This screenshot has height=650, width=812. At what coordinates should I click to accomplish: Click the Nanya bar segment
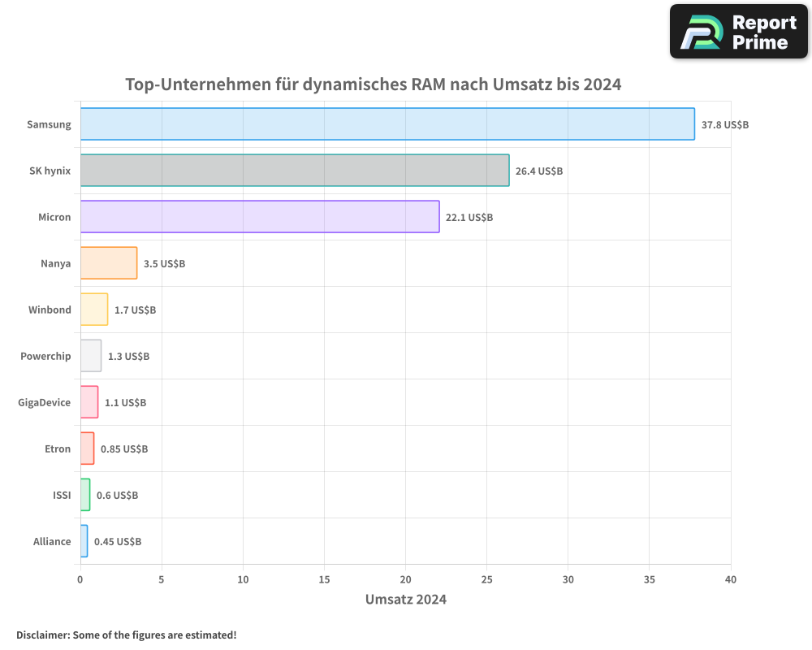pyautogui.click(x=107, y=263)
